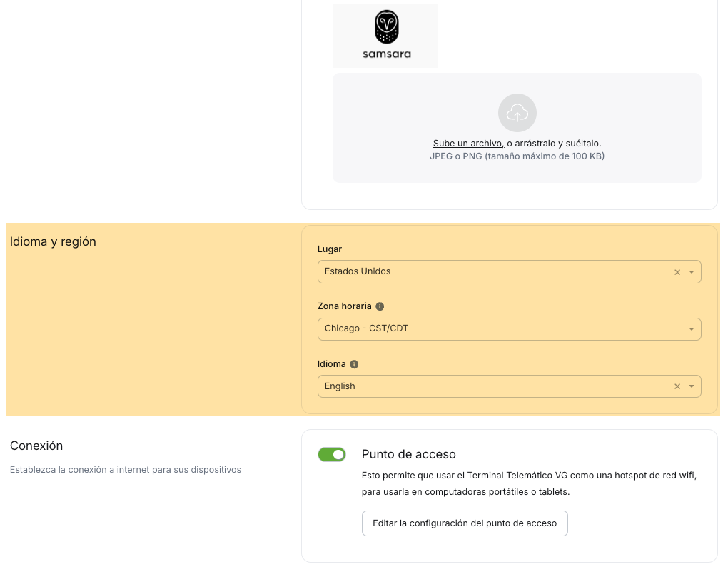Open the Zona horaria dropdown arrow
728x567 pixels.
tap(692, 329)
